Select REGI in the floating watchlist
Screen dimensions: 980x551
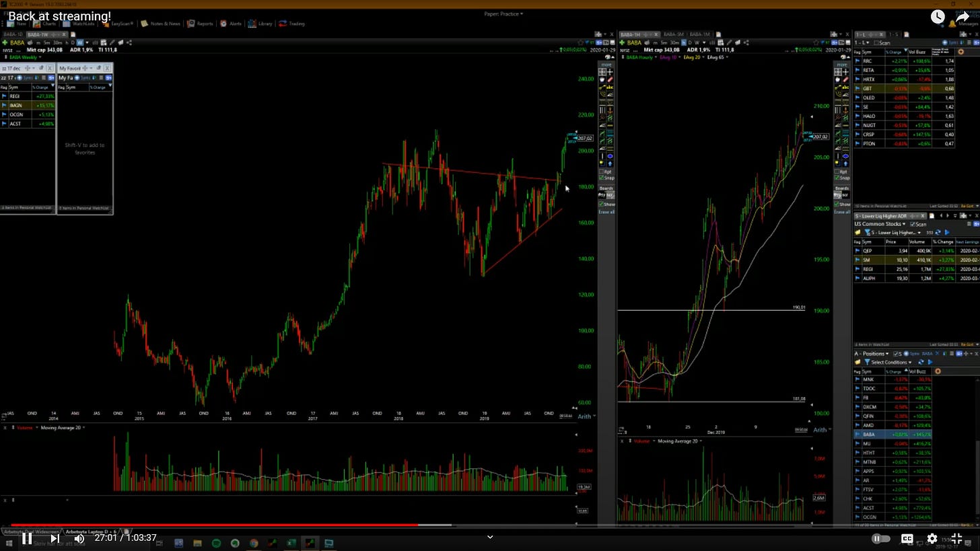pyautogui.click(x=28, y=96)
